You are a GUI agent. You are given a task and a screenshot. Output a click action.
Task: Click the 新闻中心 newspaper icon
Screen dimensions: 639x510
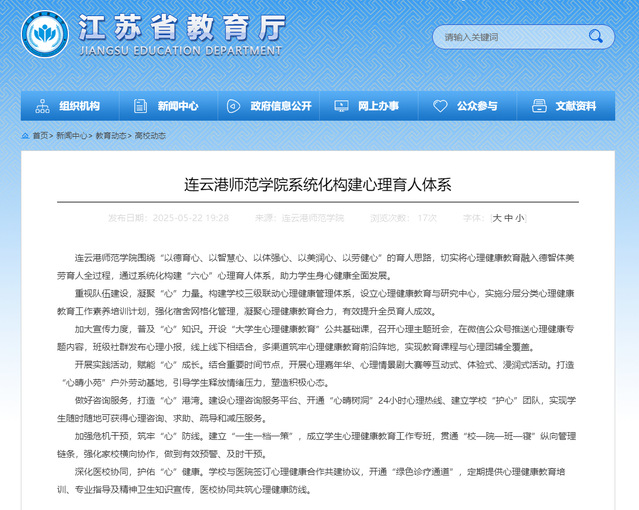click(x=141, y=106)
